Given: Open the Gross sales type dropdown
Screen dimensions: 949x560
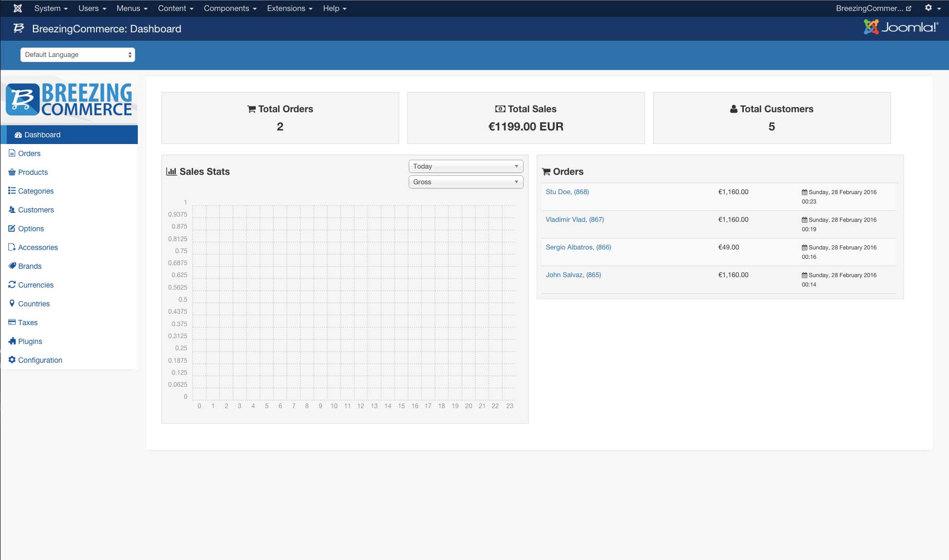Looking at the screenshot, I should 466,182.
